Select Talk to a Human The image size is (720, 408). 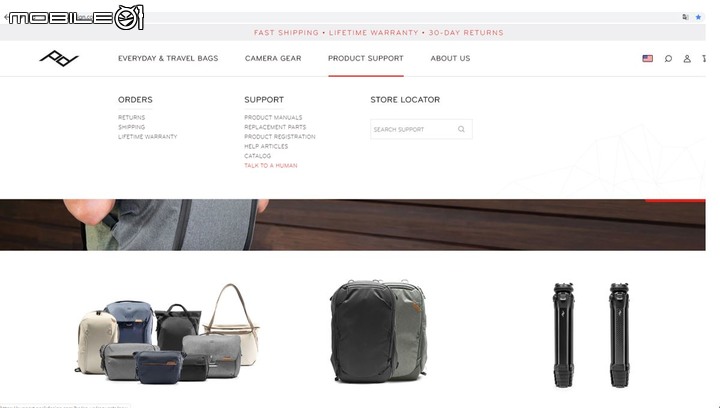(x=270, y=166)
